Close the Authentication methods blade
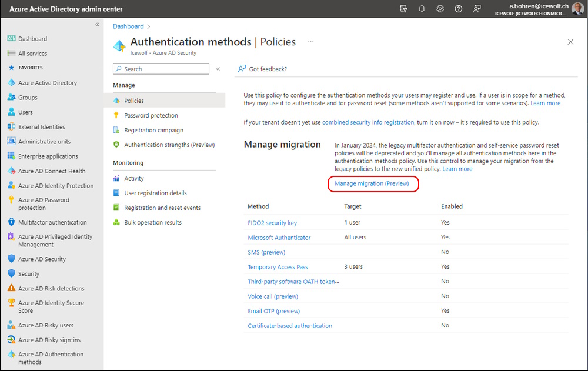 [x=570, y=42]
